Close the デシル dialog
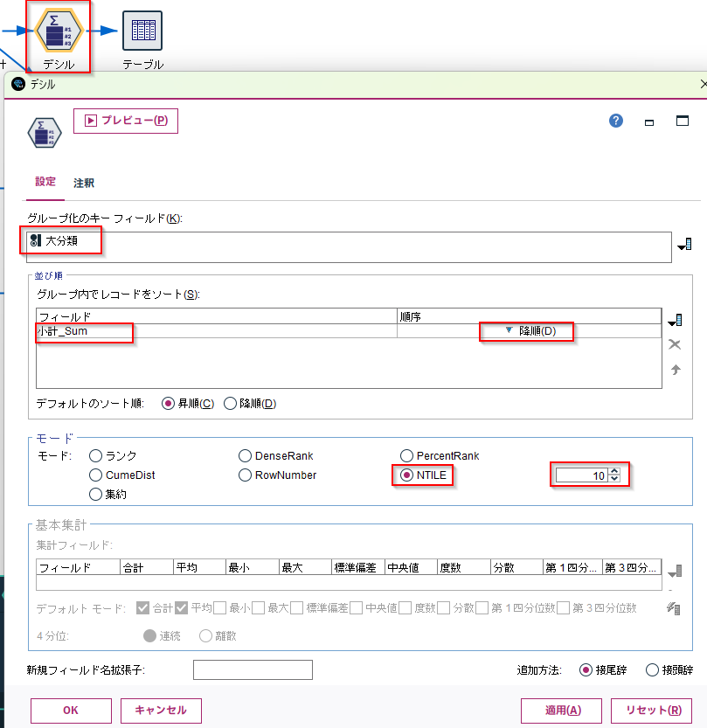 coord(703,84)
